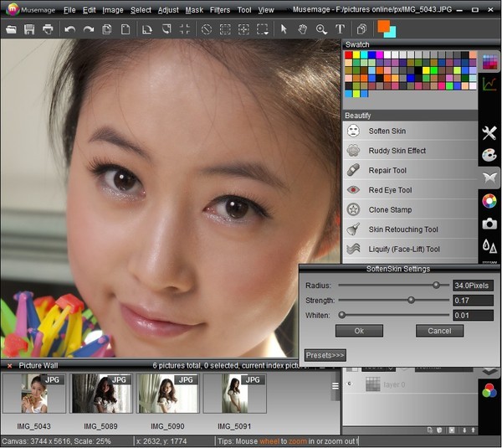Open the color wheel sidebar tab
502x448 pixels.
pos(489,201)
